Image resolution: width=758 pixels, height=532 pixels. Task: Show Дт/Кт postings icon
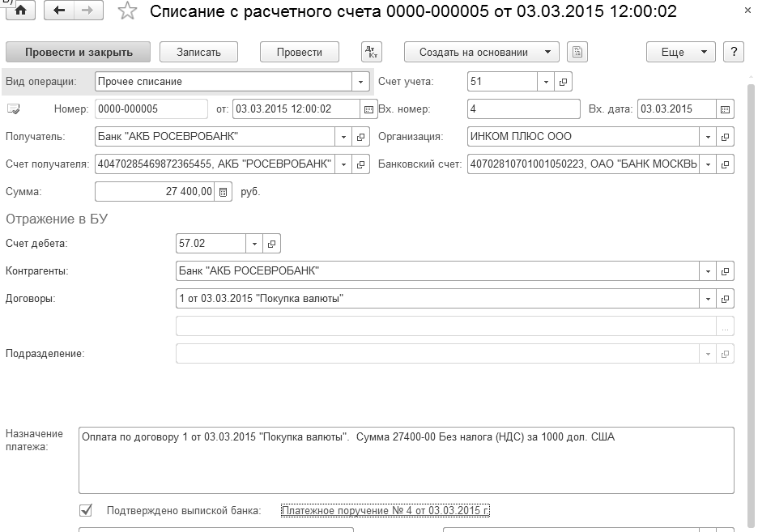click(x=371, y=52)
